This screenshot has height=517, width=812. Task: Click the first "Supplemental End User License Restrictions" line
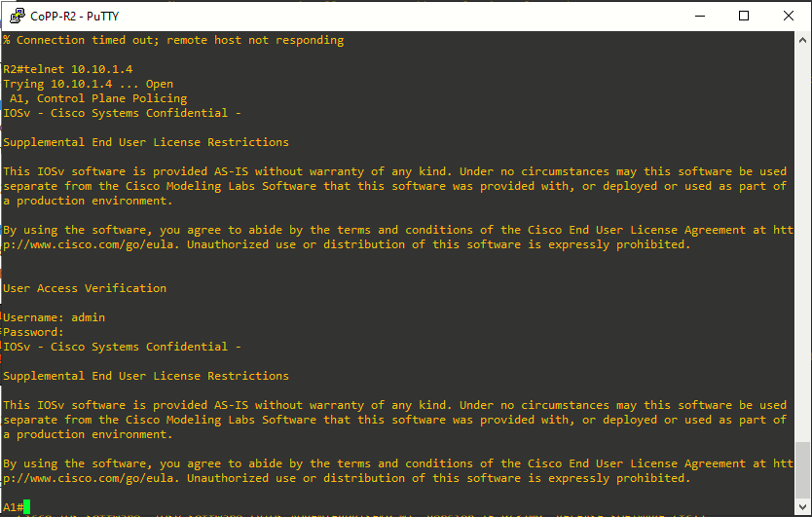click(146, 142)
